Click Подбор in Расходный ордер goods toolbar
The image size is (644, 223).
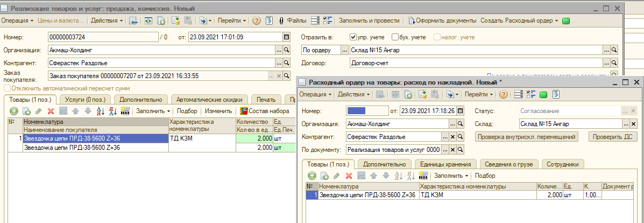485,176
